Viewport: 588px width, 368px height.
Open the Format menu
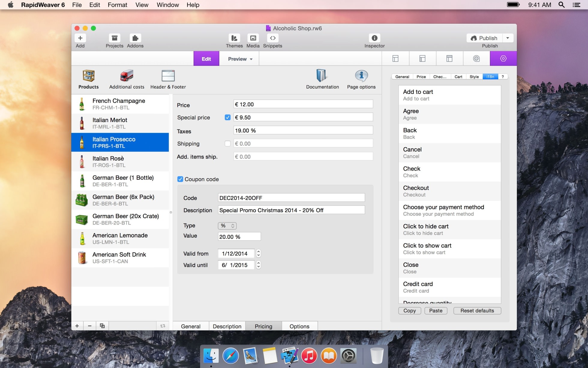pos(117,5)
